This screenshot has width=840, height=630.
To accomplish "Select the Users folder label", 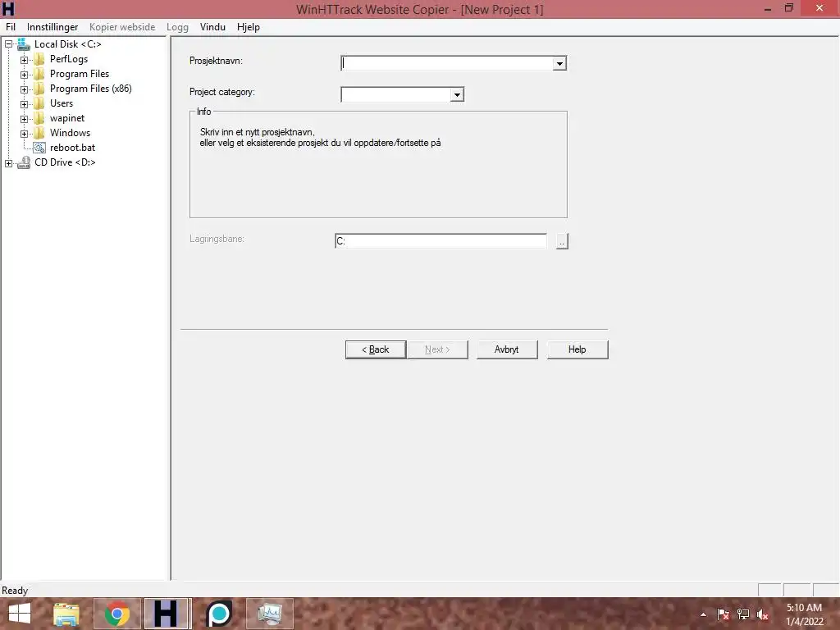I will (61, 103).
